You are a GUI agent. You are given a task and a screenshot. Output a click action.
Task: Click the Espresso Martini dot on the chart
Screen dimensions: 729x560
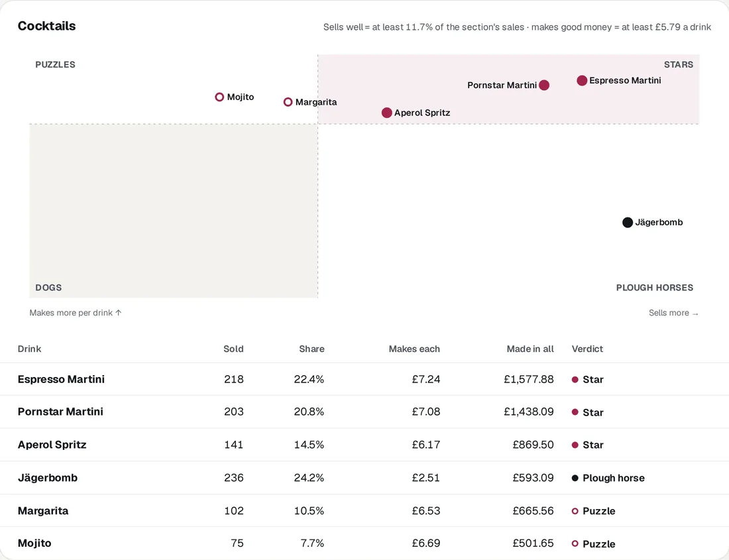(582, 80)
